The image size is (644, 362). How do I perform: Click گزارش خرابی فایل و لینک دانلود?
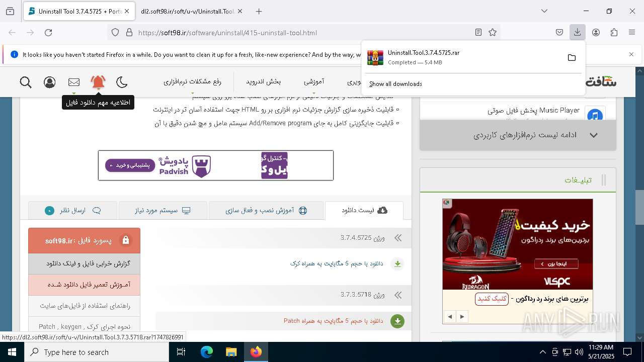point(84,263)
